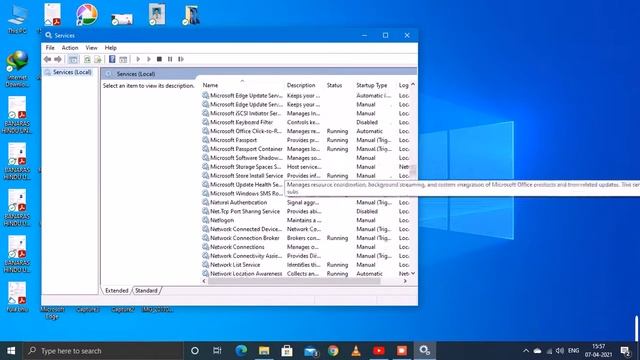
Task: Switch to the Extended tab
Action: 117,291
